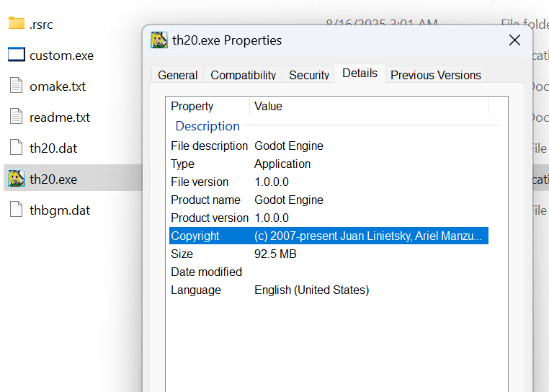Click the readme.txt document icon
549x392 pixels.
click(x=17, y=117)
